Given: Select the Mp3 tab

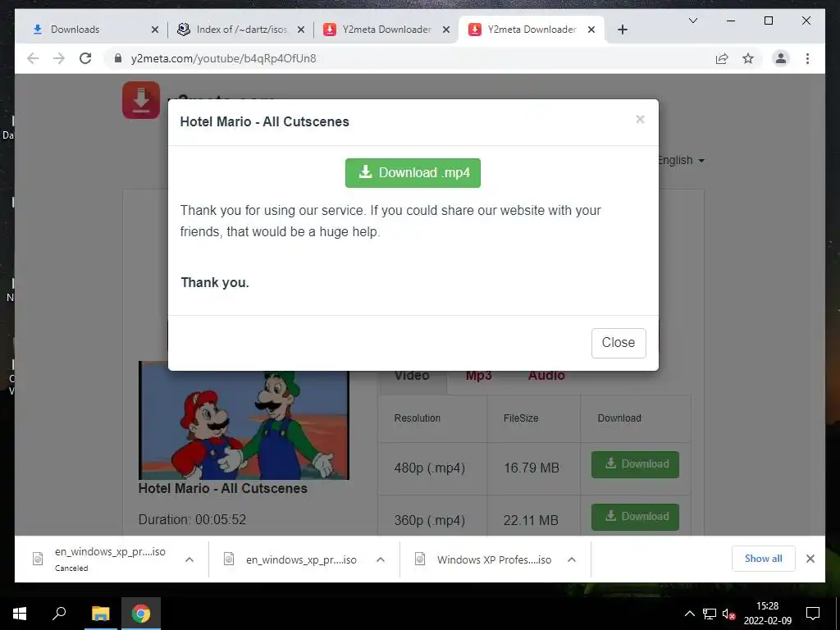Looking at the screenshot, I should tap(478, 376).
